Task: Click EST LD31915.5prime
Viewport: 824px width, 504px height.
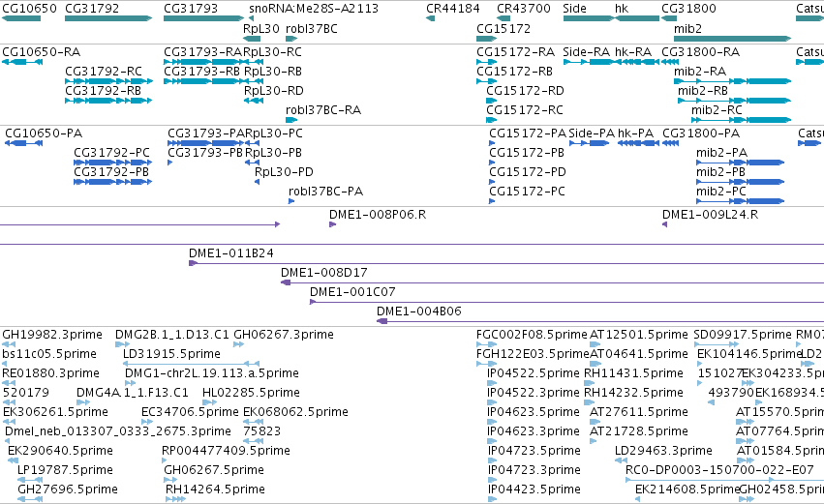Action: [x=171, y=354]
